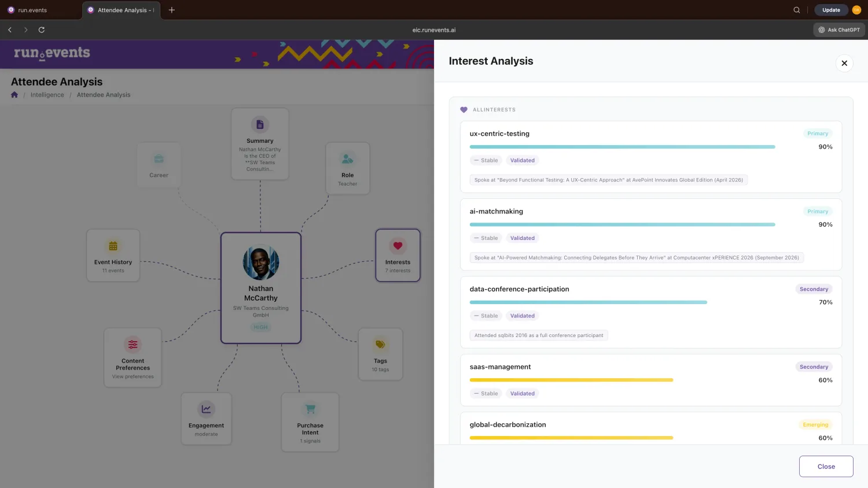
Task: Click the browser search magnifier icon
Action: pyautogui.click(x=797, y=10)
